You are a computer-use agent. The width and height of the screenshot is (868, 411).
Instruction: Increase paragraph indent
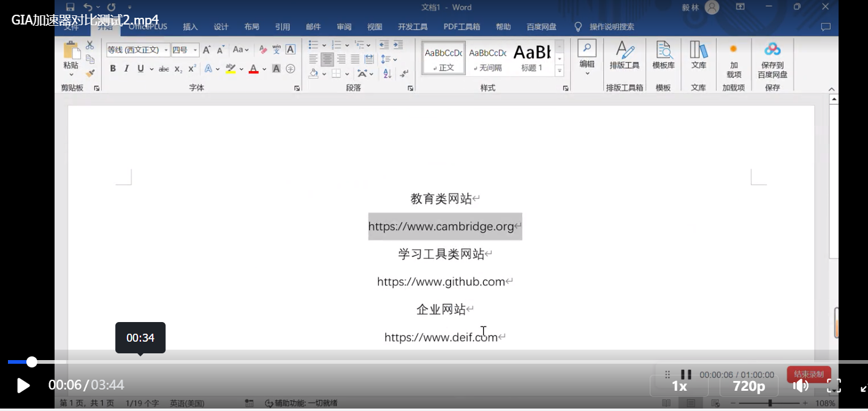click(x=398, y=45)
